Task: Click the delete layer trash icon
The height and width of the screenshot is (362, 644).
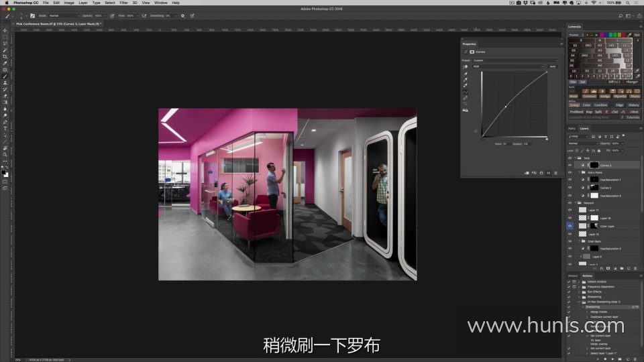Action: tap(635, 268)
